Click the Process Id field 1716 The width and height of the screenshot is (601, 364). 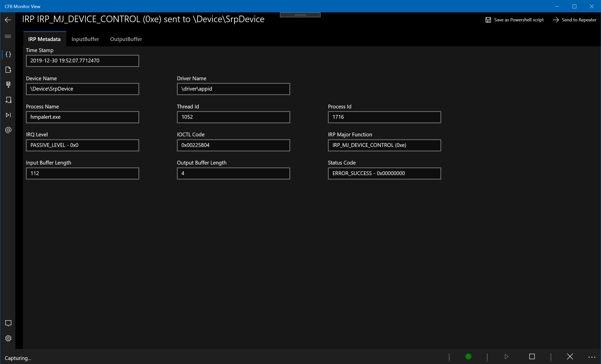(x=385, y=117)
